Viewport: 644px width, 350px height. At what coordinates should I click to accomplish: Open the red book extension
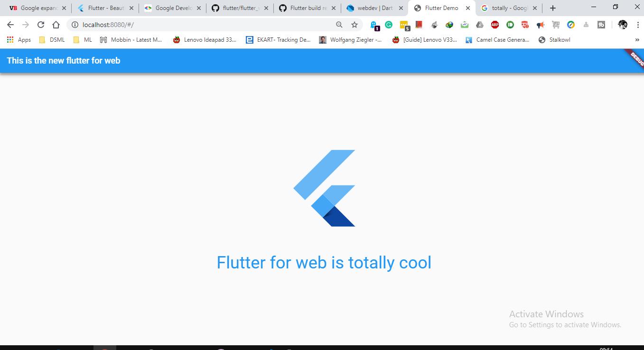pos(419,25)
